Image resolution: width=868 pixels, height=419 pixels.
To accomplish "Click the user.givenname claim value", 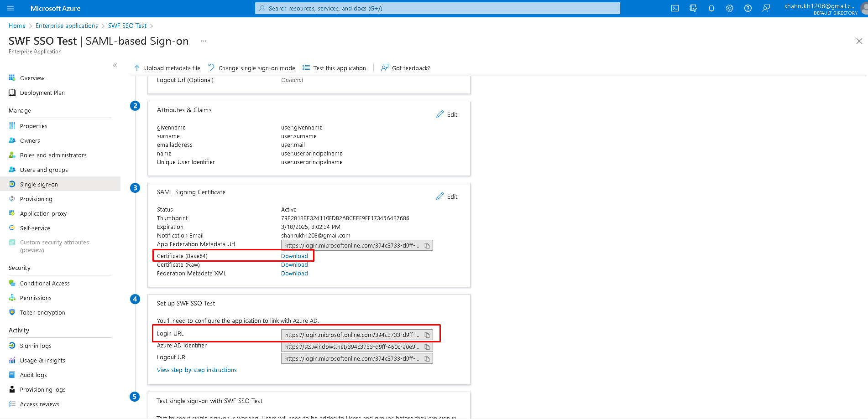I will [302, 127].
